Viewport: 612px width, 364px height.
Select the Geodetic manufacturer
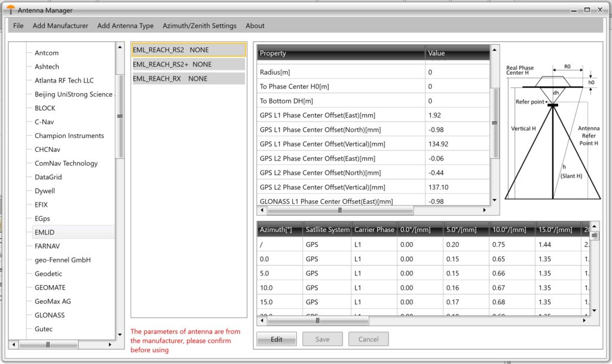(x=48, y=274)
